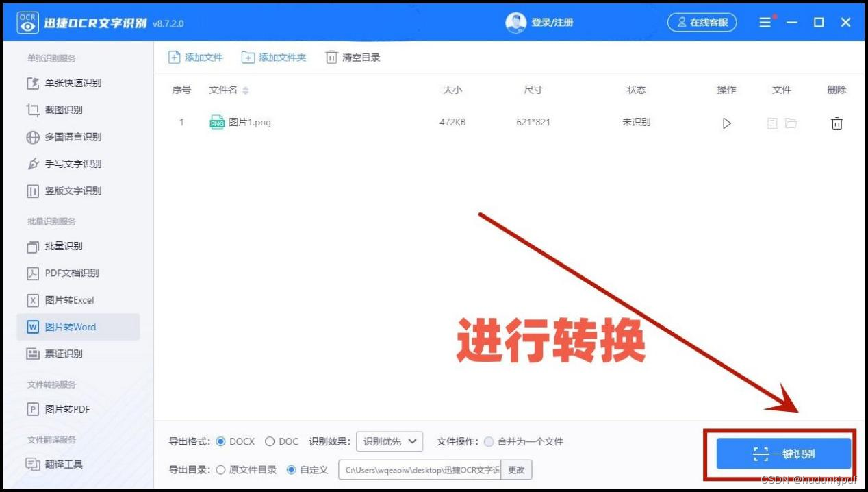Choose 自定义 export directory radio
868x492 pixels.
pyautogui.click(x=292, y=469)
